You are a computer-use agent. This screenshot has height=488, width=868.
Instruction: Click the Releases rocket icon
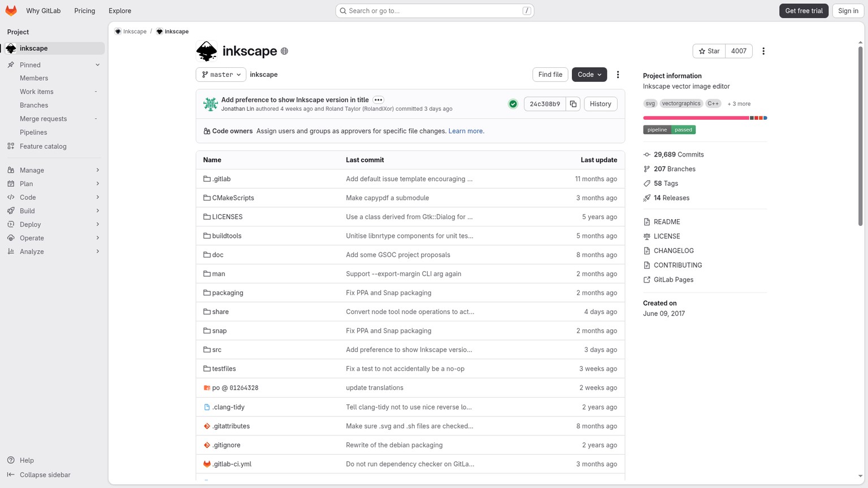click(647, 198)
